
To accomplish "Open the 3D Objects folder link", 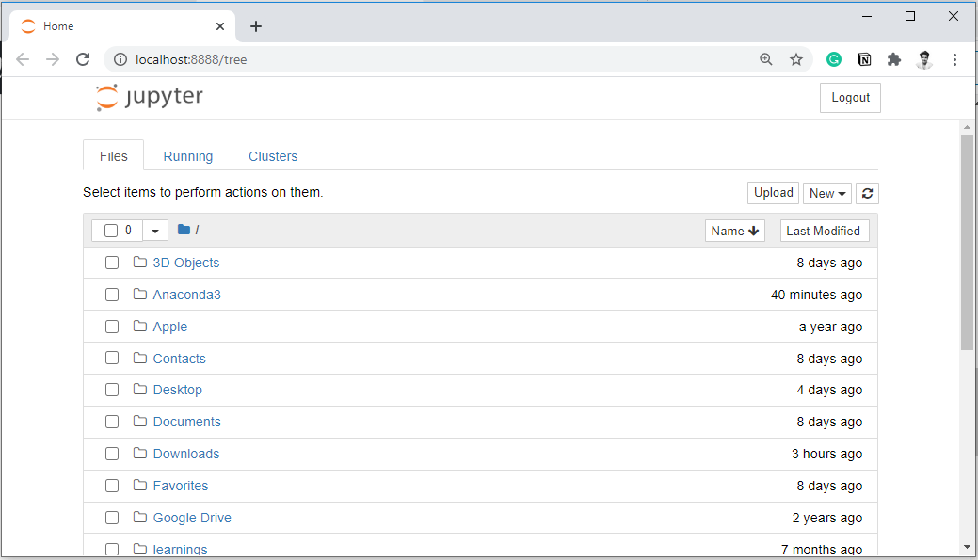I will [185, 263].
